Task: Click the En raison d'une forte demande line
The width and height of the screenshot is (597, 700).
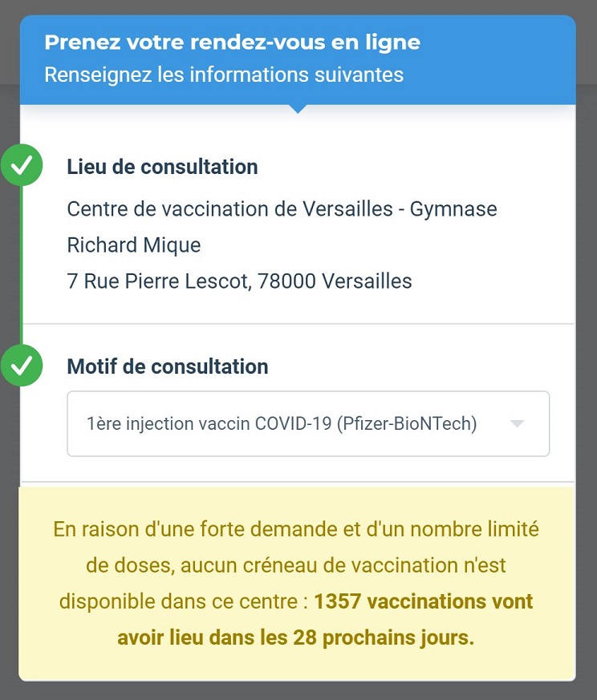Action: tap(296, 529)
